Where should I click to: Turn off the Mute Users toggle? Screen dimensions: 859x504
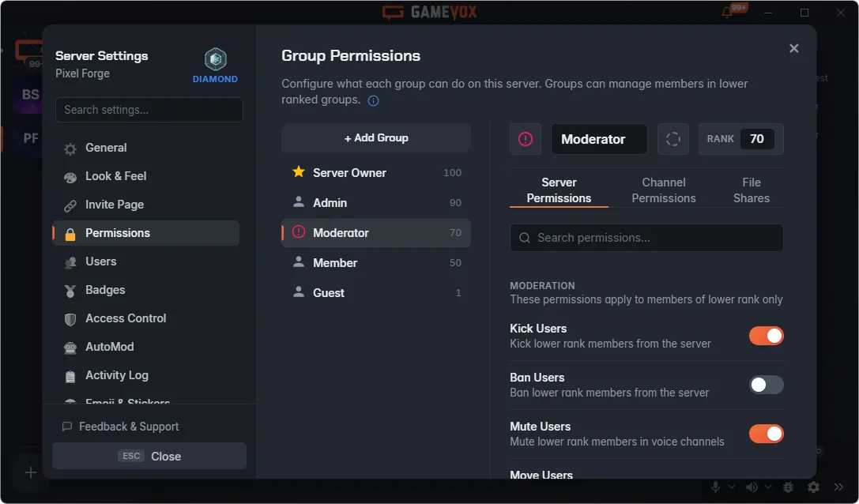point(766,434)
